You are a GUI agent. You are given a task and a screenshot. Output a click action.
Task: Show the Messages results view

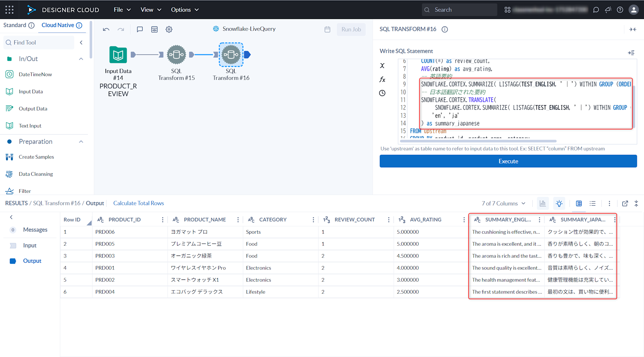point(35,230)
